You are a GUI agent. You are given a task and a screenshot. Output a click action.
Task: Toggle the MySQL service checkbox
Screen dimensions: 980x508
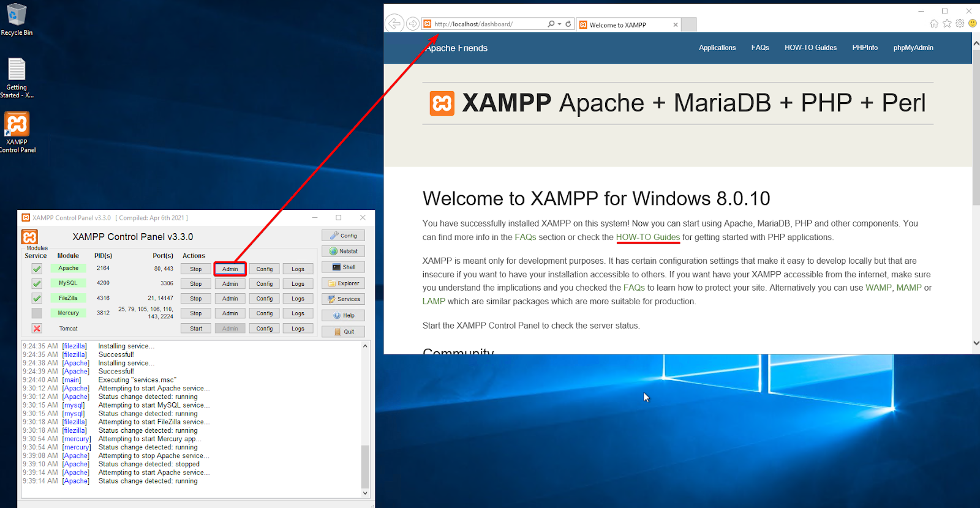[37, 283]
